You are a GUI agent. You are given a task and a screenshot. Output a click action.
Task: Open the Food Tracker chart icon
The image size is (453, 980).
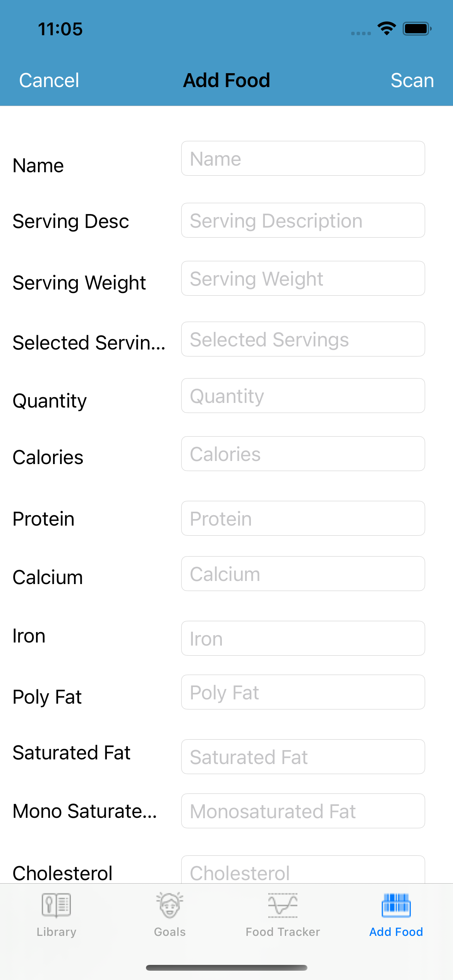pos(283,905)
